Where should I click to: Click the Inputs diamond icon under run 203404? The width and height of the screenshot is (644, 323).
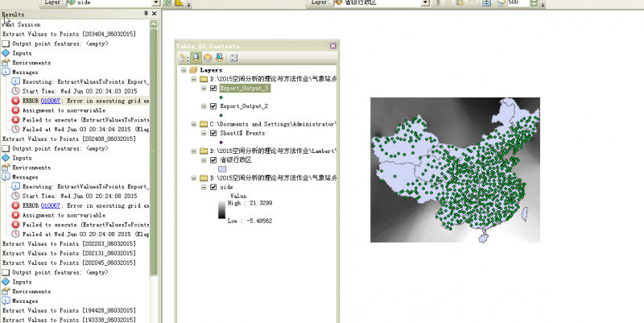click(6, 53)
